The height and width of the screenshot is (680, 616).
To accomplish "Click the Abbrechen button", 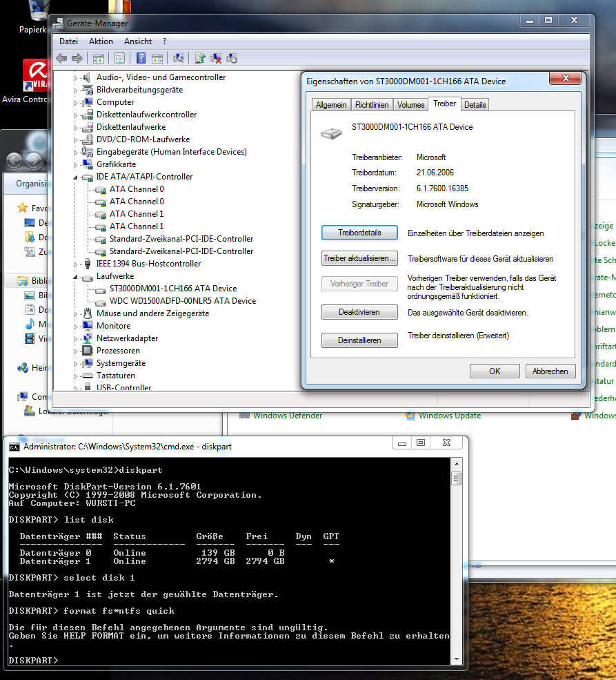I will pyautogui.click(x=550, y=371).
